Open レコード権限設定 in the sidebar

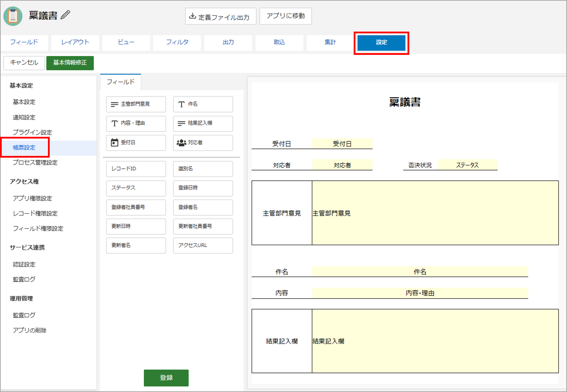pos(35,214)
